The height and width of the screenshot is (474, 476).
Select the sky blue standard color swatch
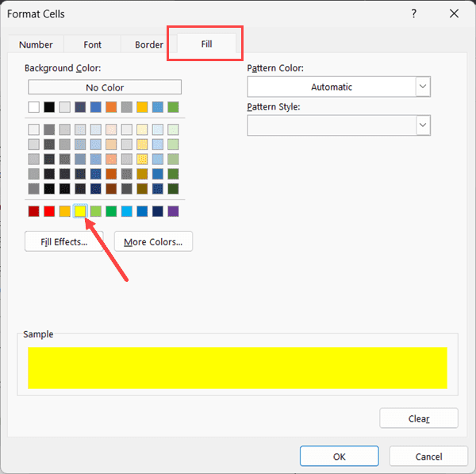tap(127, 211)
